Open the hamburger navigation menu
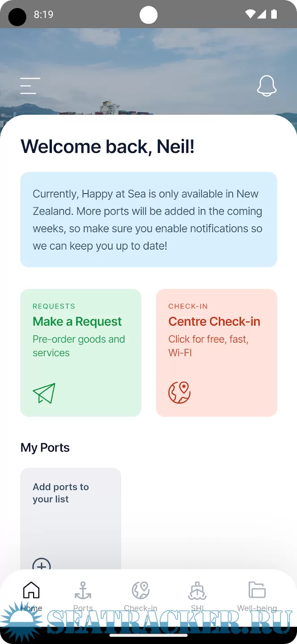297x644 pixels. 30,86
